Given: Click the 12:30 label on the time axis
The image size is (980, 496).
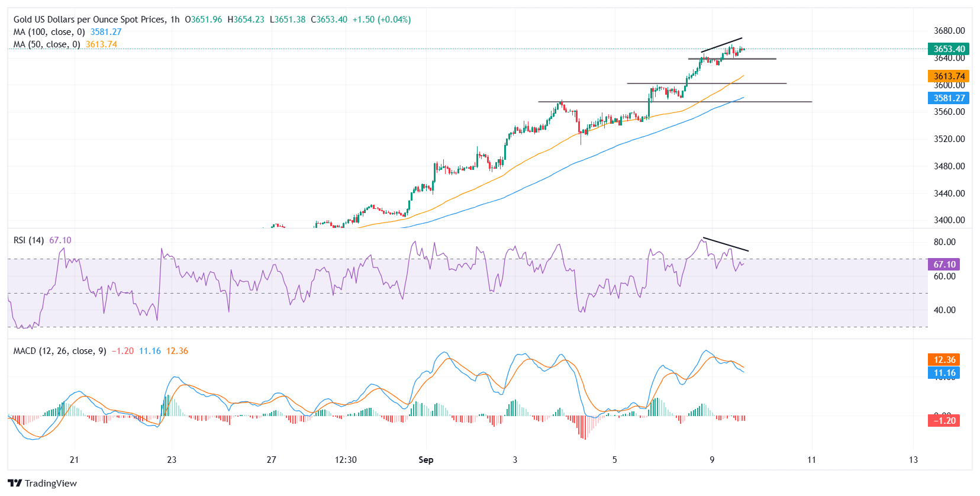Looking at the screenshot, I should (x=346, y=460).
